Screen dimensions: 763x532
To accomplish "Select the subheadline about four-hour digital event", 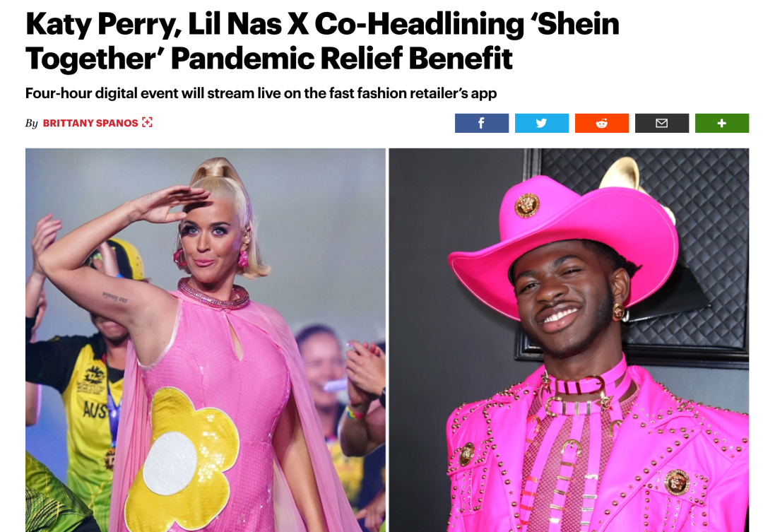I will coord(261,93).
